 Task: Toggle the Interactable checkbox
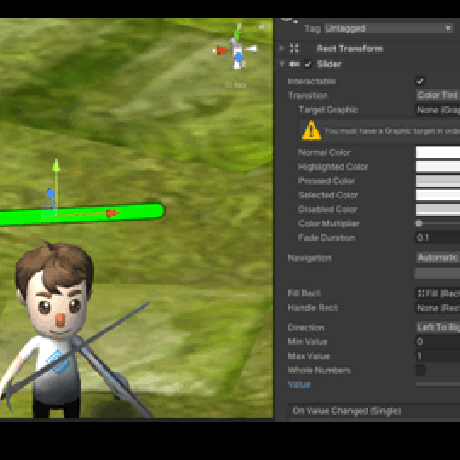coord(420,81)
